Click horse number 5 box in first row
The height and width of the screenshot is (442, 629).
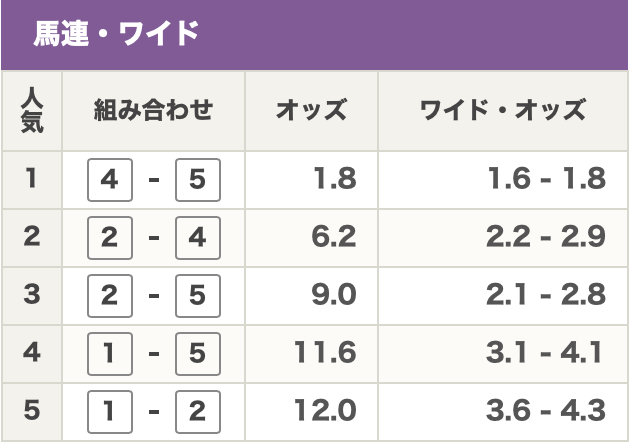click(x=197, y=180)
